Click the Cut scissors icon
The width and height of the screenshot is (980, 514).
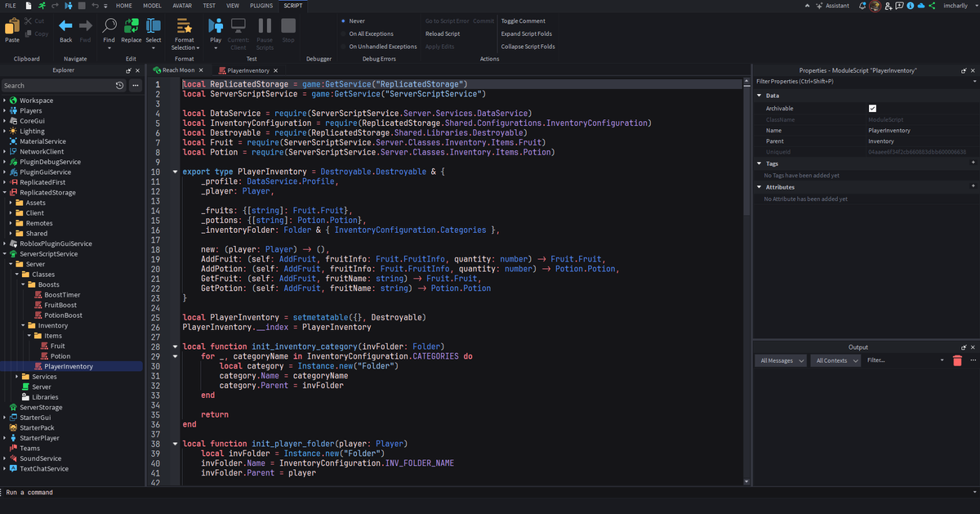point(29,20)
